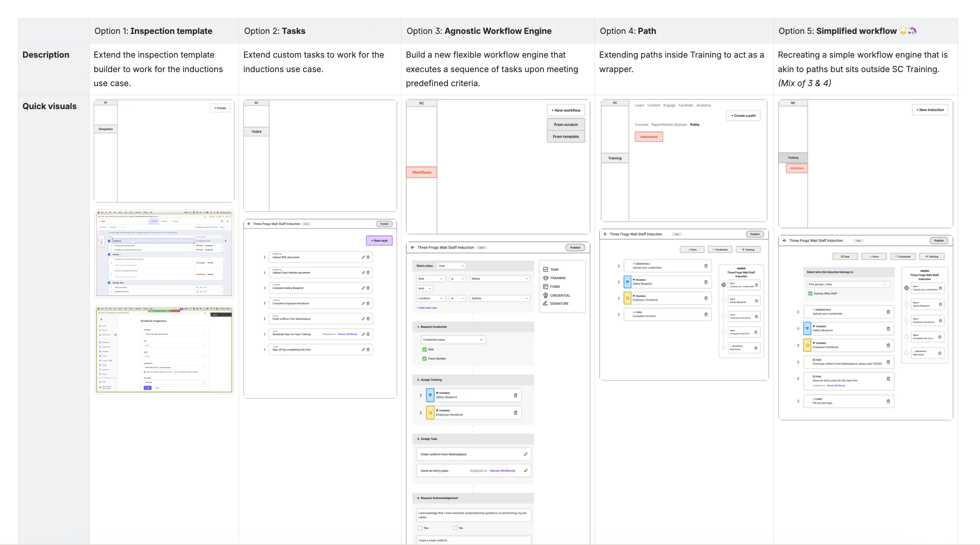
Task: Delete Purchase uniform from Marketplace task in Option 5
Action: coord(888,363)
